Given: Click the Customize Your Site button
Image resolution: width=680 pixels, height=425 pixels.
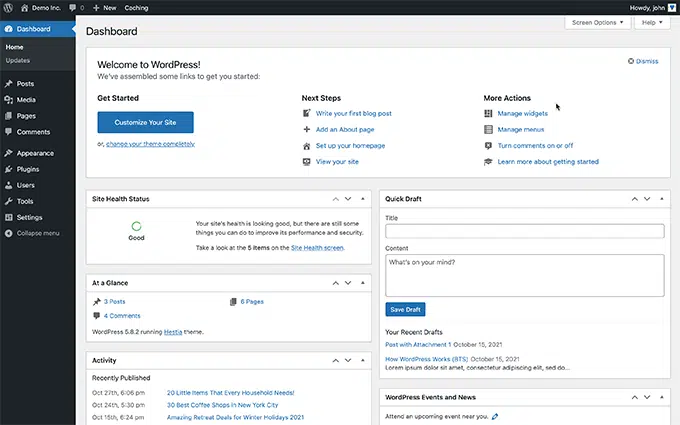Looking at the screenshot, I should pyautogui.click(x=145, y=122).
